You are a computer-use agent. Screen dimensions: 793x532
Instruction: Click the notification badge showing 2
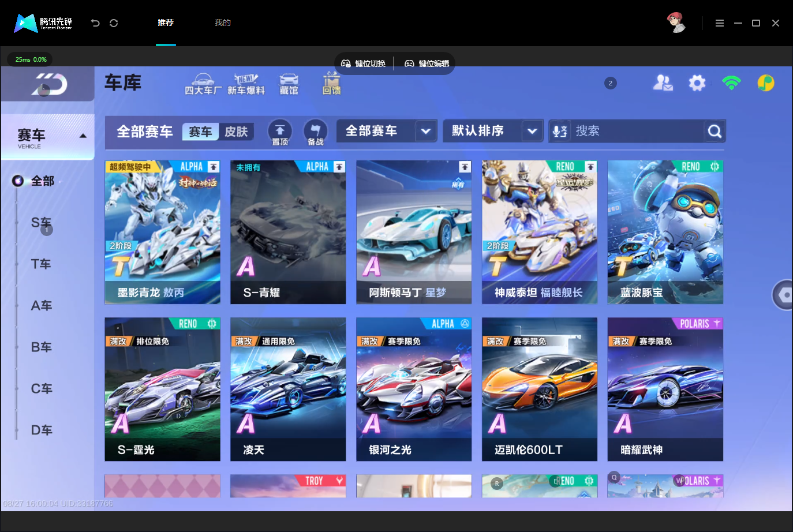point(611,83)
